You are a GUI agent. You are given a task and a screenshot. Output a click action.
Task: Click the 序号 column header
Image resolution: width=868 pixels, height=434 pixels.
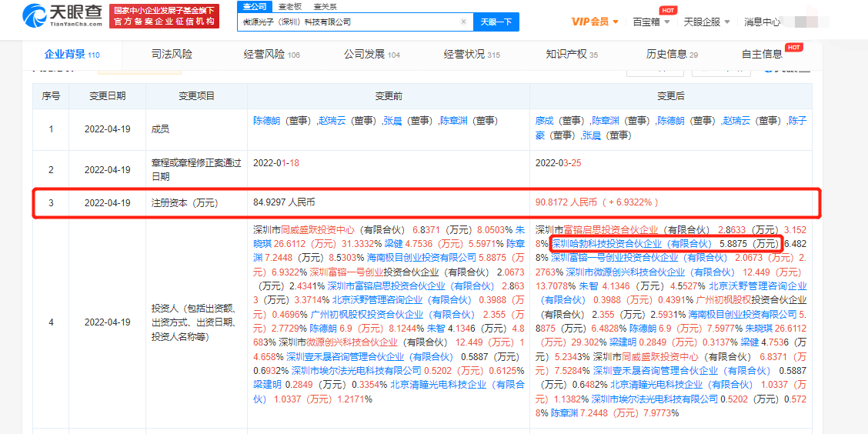pos(51,95)
